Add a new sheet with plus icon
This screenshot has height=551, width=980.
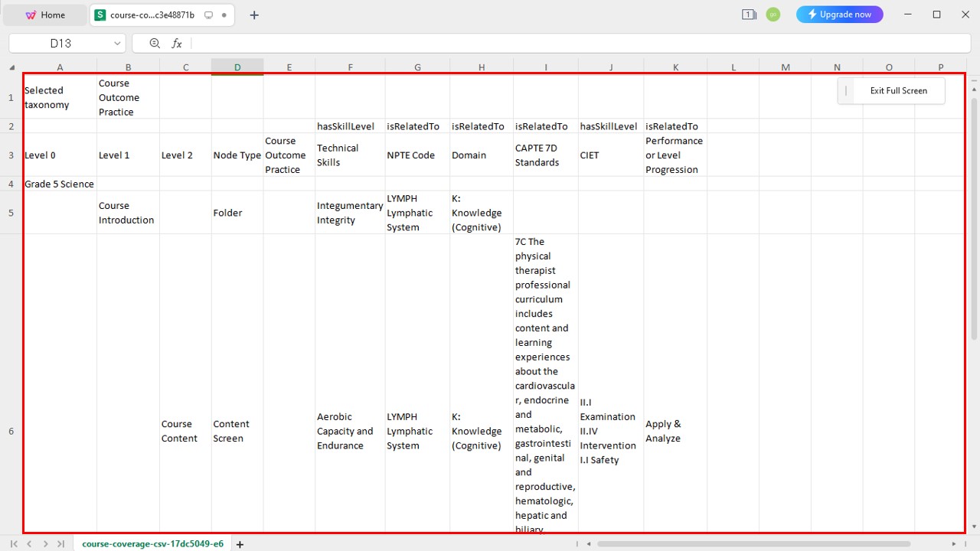coord(240,544)
